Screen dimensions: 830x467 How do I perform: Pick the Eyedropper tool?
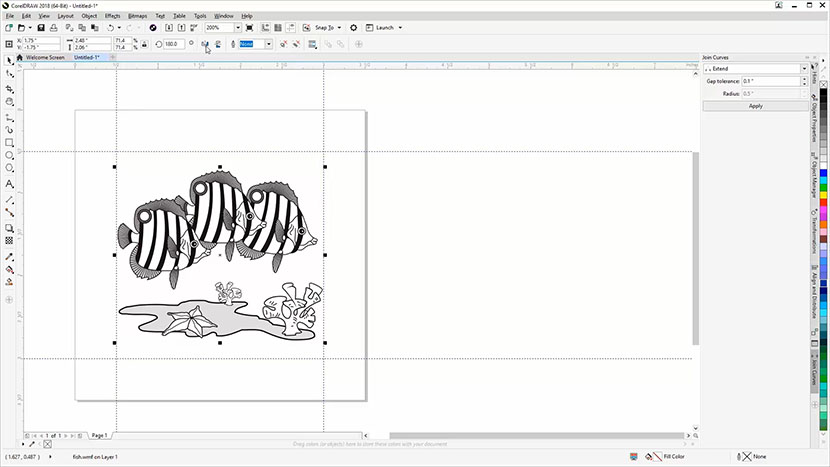[10, 255]
